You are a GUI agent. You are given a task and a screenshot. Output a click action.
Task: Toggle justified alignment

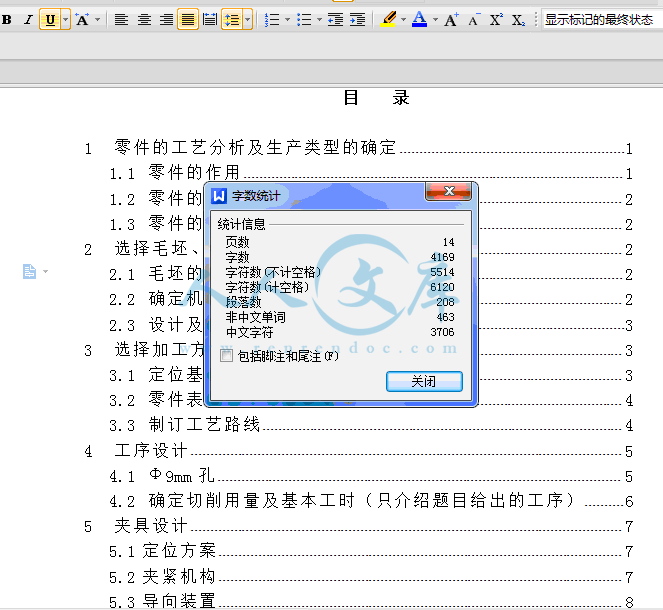pyautogui.click(x=188, y=19)
